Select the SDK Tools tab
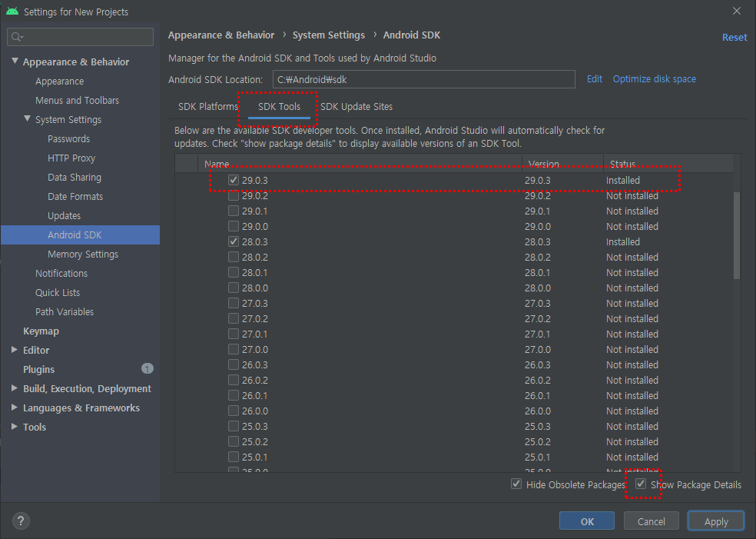This screenshot has width=756, height=539. coord(279,107)
